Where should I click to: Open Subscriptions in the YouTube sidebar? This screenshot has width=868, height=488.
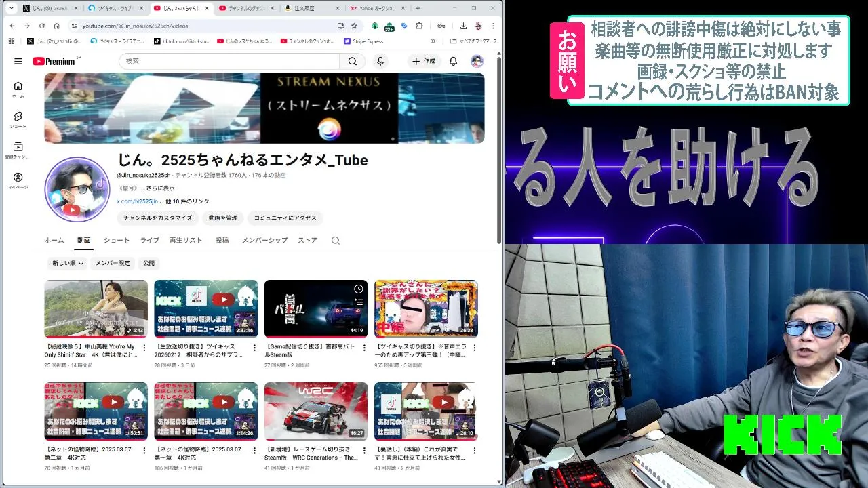click(18, 150)
